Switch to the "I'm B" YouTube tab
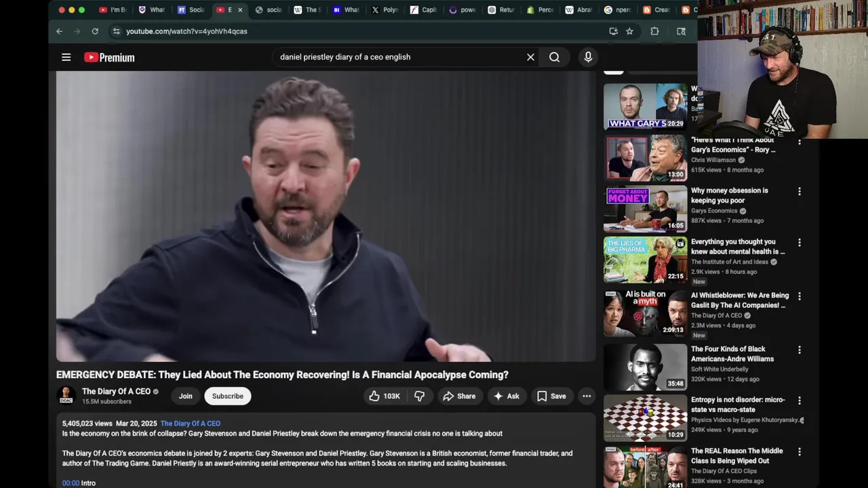The width and height of the screenshot is (868, 488). point(113,10)
